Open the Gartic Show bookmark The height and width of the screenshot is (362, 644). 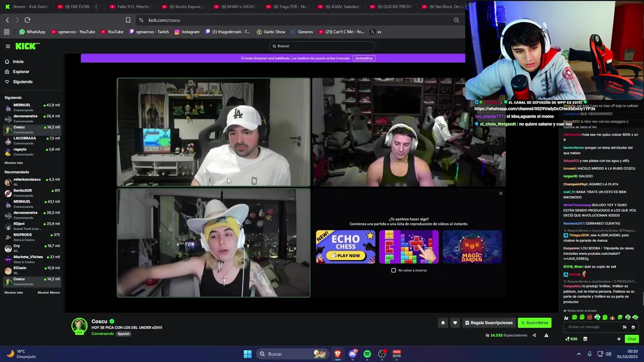tap(271, 32)
